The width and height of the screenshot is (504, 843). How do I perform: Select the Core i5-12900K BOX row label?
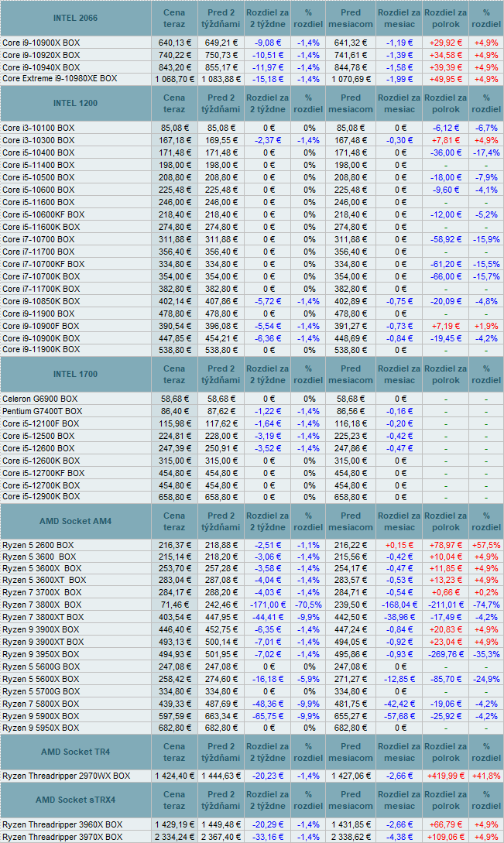[x=41, y=497]
